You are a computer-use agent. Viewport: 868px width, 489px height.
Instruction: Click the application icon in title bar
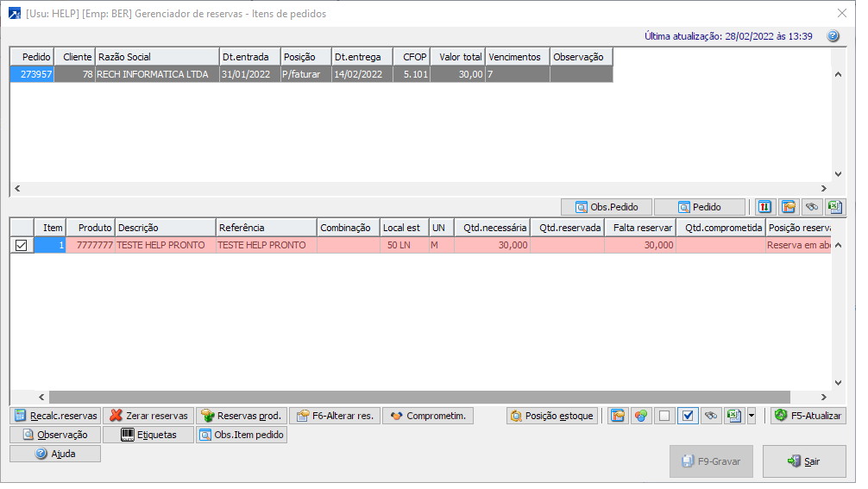[15, 13]
